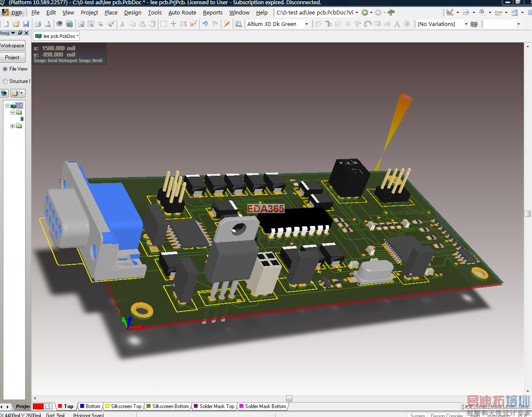Pin the Projects panel with pushpin
Viewport: 532px width, 417px height.
[20, 33]
